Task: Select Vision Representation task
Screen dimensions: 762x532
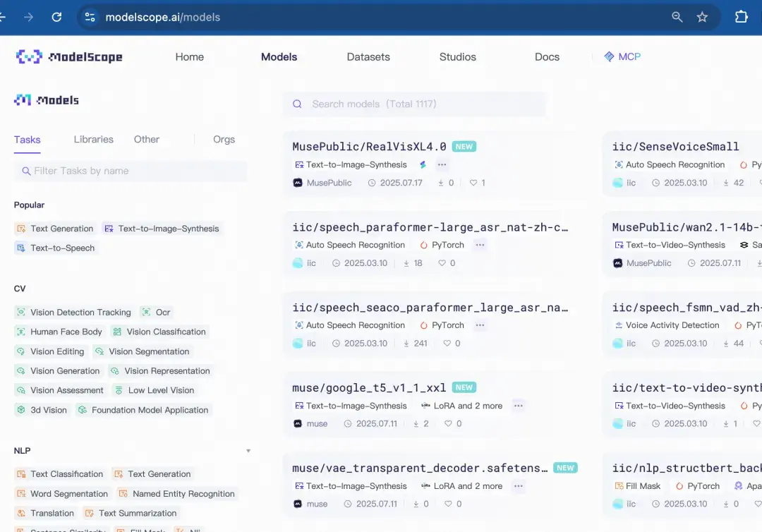Action: click(x=161, y=370)
